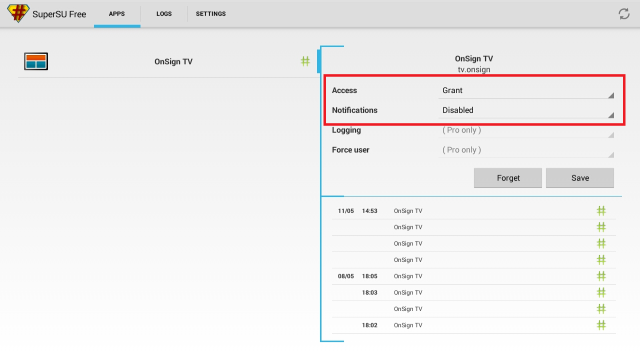The image size is (640, 360).
Task: Open the Access dropdown showing Grant
Action: pyautogui.click(x=527, y=91)
